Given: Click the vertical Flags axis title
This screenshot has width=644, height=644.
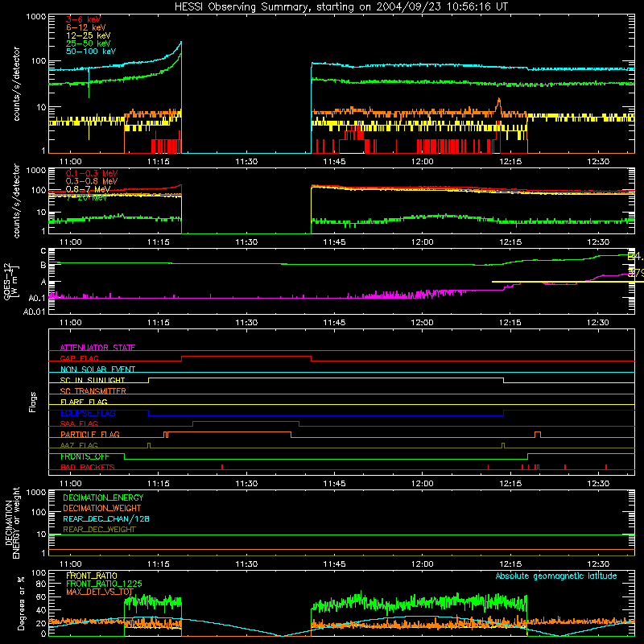Looking at the screenshot, I should coord(32,402).
